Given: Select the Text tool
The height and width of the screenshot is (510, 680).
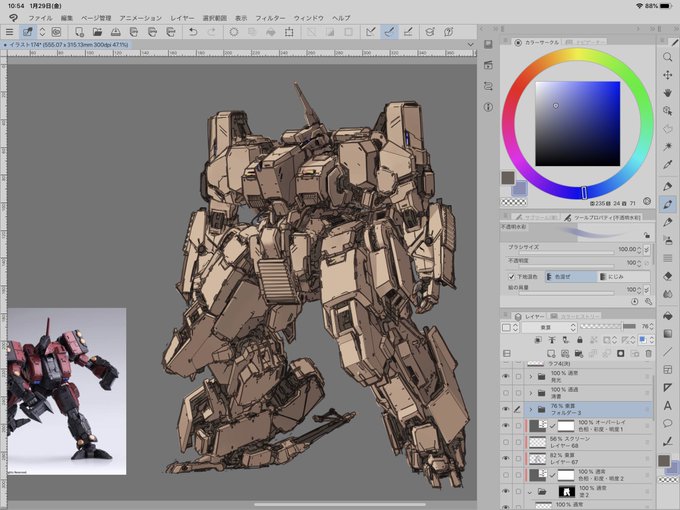Looking at the screenshot, I should pos(667,405).
